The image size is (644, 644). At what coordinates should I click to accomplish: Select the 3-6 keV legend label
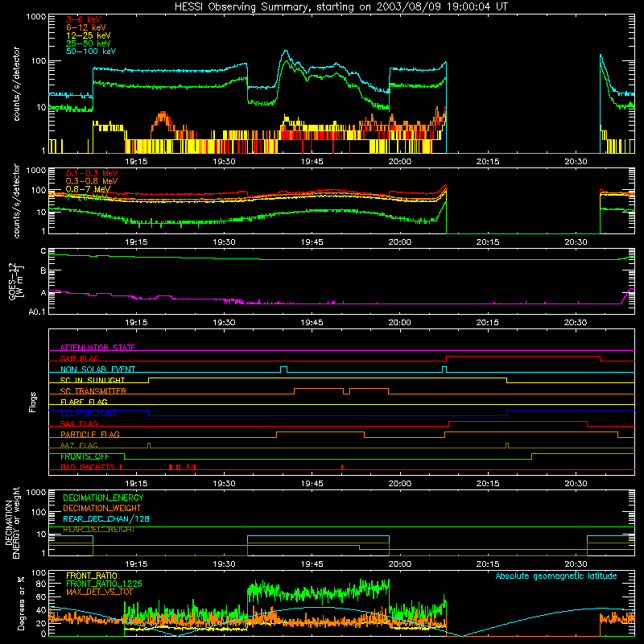click(84, 19)
